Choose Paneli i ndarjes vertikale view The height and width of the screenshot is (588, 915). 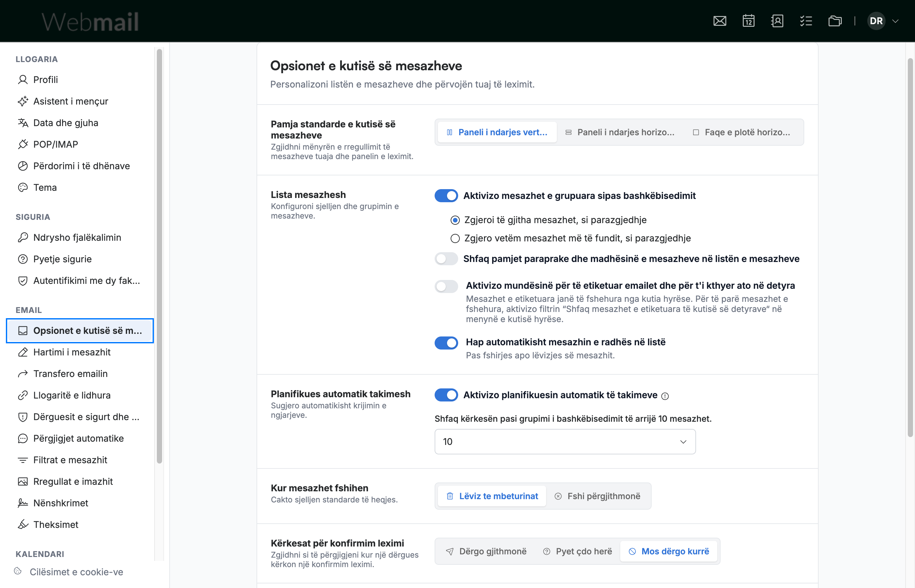pos(497,132)
